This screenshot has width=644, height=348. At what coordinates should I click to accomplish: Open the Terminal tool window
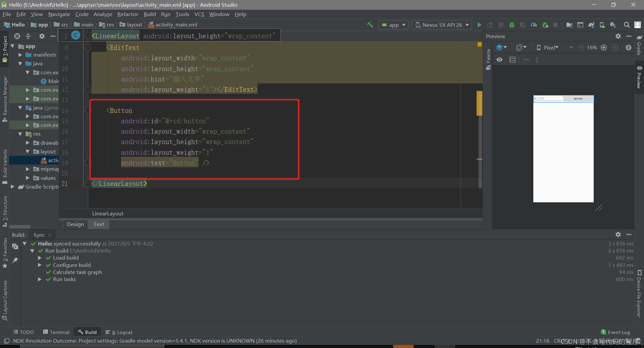[x=56, y=332]
